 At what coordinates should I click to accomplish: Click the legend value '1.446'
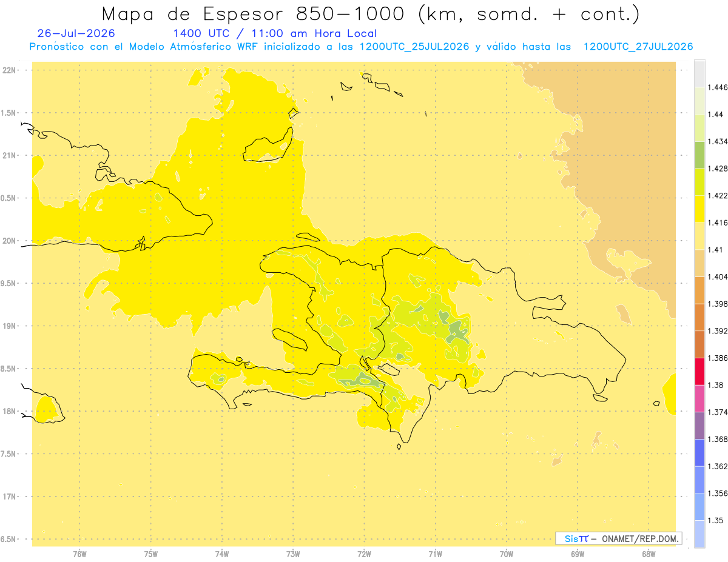coord(718,87)
